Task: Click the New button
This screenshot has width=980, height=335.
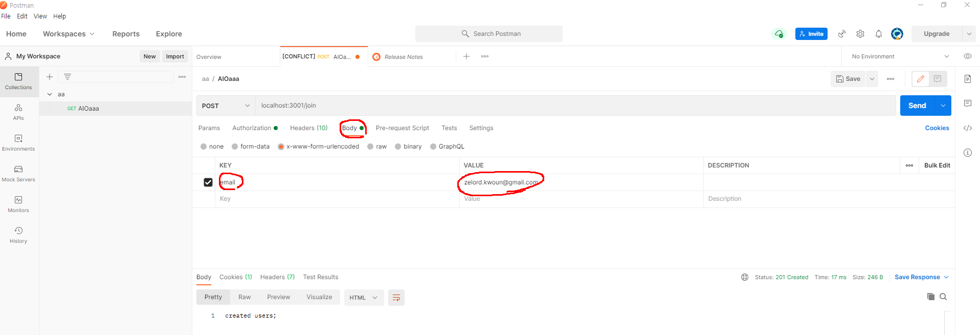Action: click(x=149, y=56)
